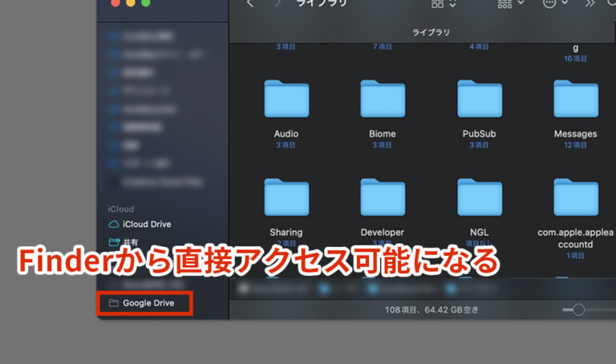Click the iCloud section header
This screenshot has height=364, width=616.
click(x=121, y=209)
